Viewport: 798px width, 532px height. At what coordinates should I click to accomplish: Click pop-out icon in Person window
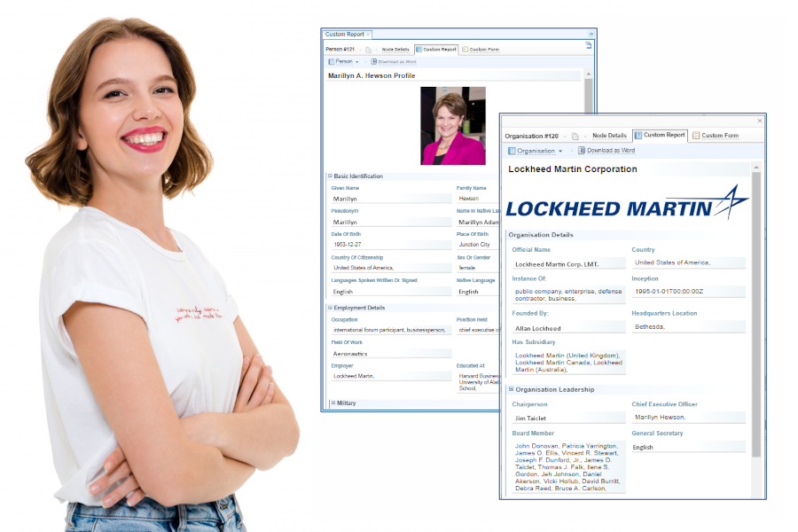(589, 46)
